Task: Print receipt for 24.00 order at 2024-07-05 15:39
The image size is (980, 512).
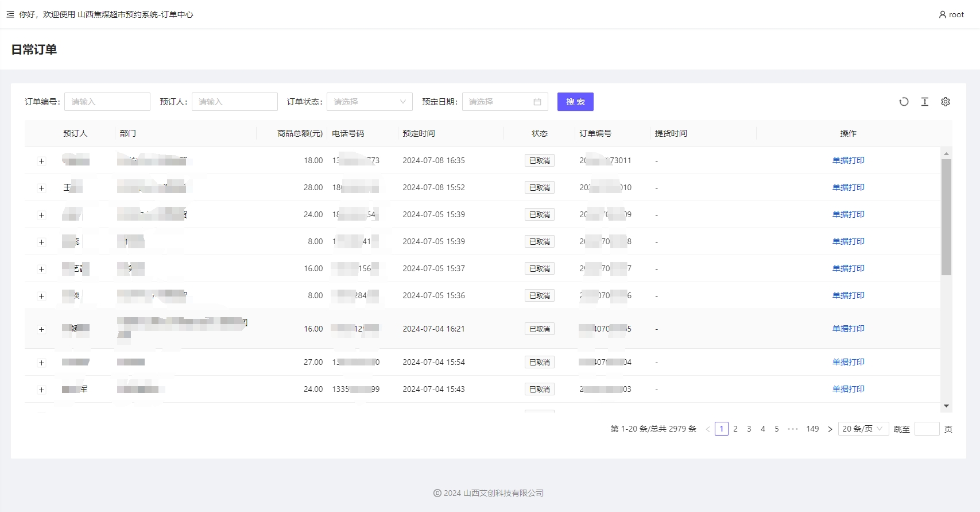Action: (x=848, y=214)
